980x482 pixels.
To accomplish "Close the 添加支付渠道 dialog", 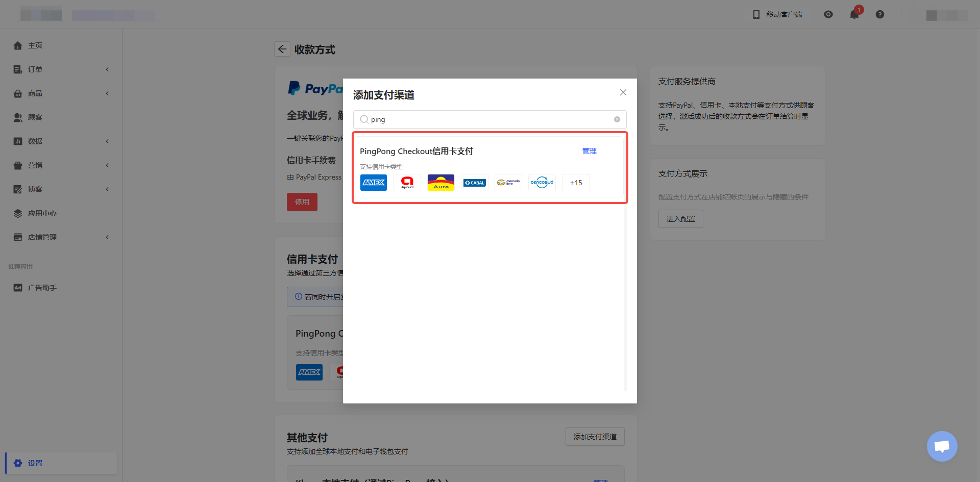I will coord(623,92).
